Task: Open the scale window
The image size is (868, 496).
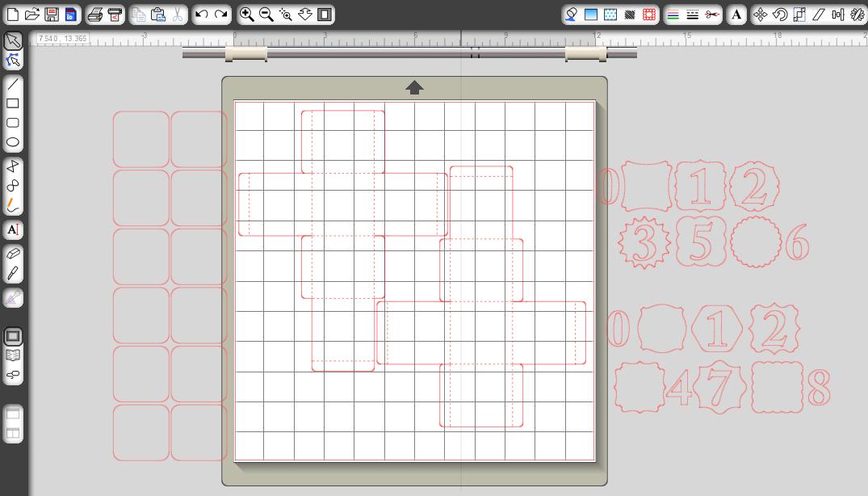Action: point(799,15)
